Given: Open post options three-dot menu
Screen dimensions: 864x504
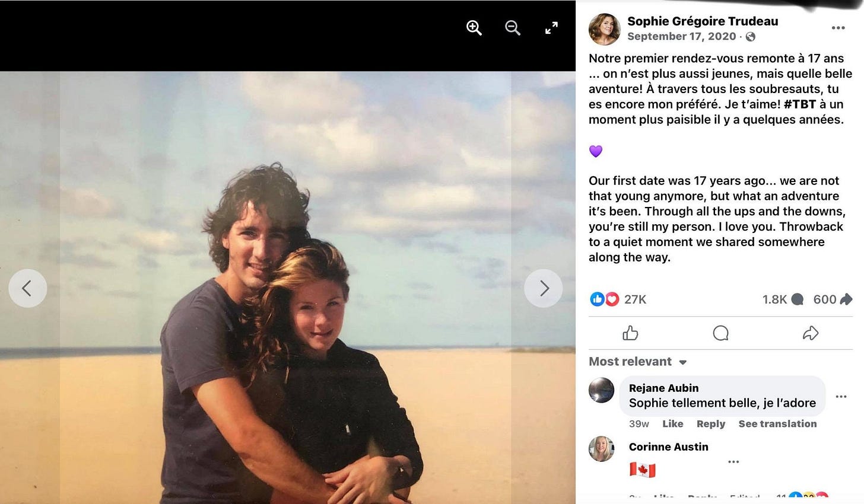Looking at the screenshot, I should 838,28.
